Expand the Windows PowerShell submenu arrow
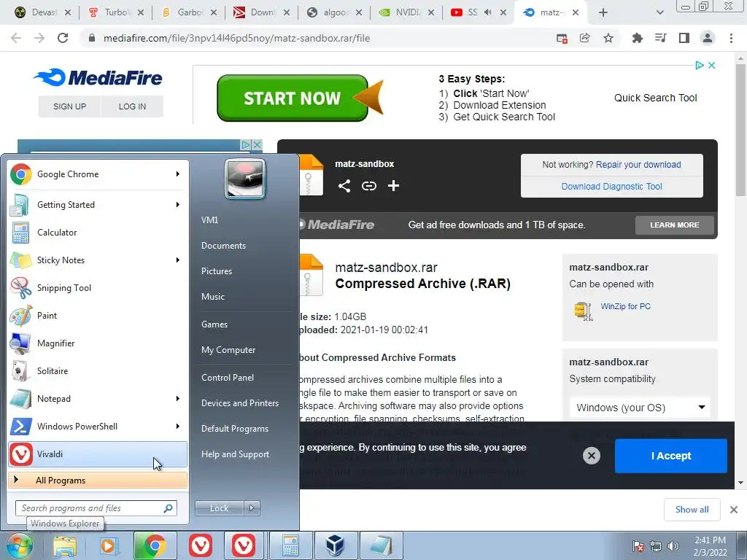Screen dimensions: 747x560 [178, 426]
